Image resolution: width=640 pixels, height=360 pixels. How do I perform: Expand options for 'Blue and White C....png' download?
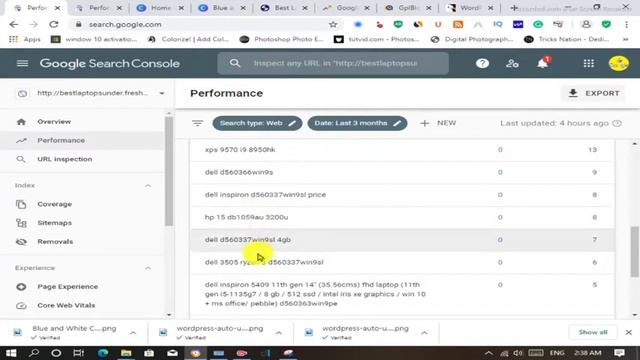(133, 333)
